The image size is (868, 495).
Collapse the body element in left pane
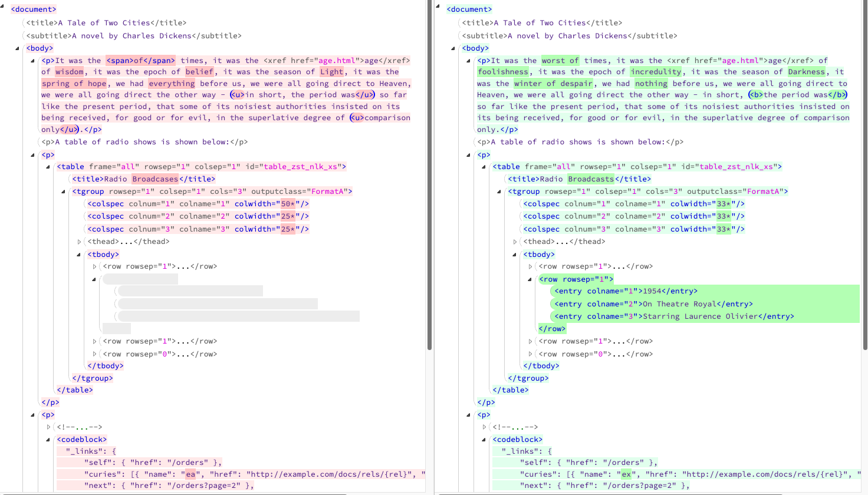click(17, 48)
